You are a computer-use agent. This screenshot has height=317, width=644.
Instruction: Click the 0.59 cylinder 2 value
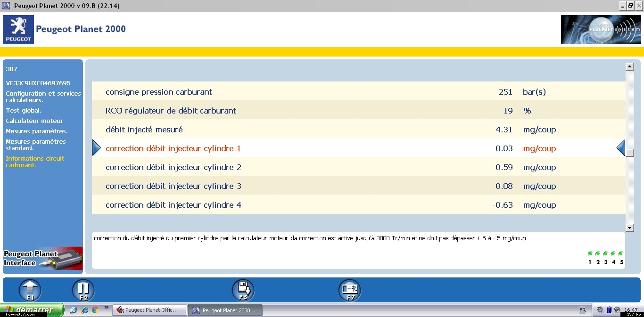[504, 167]
